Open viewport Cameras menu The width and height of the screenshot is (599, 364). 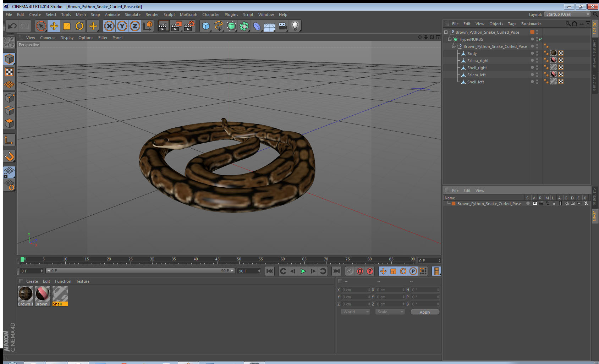(x=48, y=38)
